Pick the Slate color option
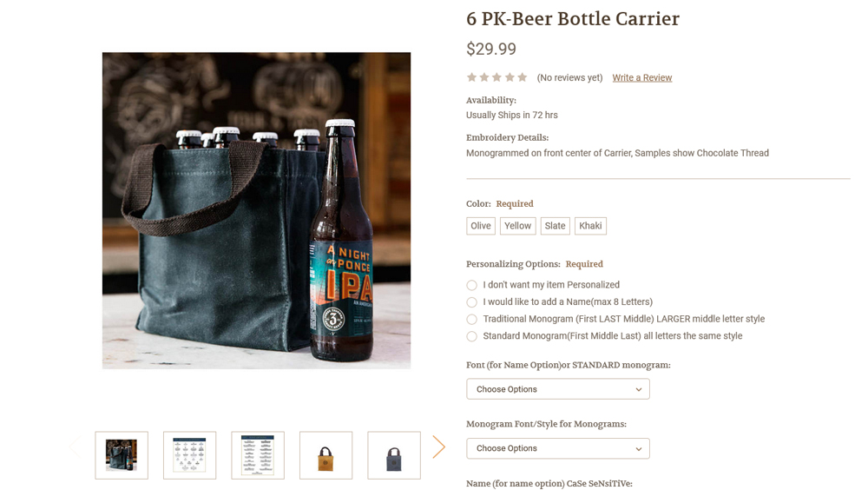The width and height of the screenshot is (868, 490). [556, 226]
